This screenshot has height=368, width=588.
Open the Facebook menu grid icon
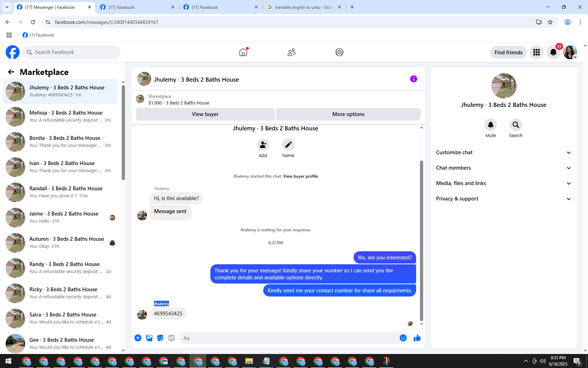click(x=537, y=52)
